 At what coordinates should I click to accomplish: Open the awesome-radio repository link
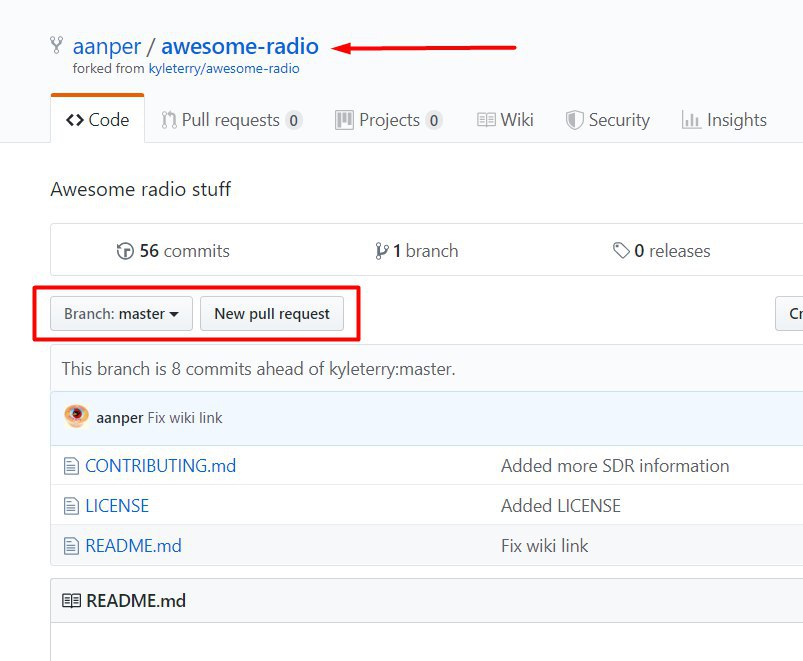click(240, 47)
